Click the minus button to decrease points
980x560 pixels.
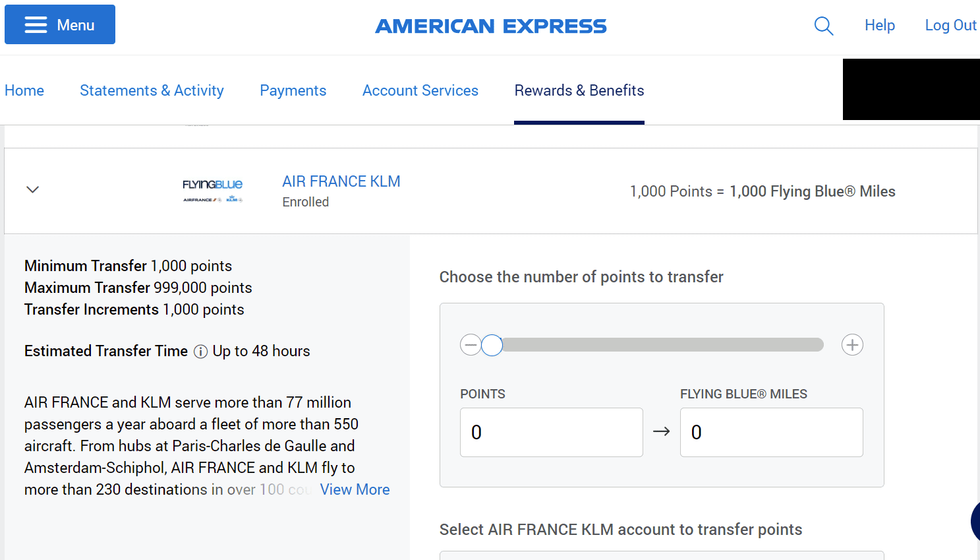471,344
